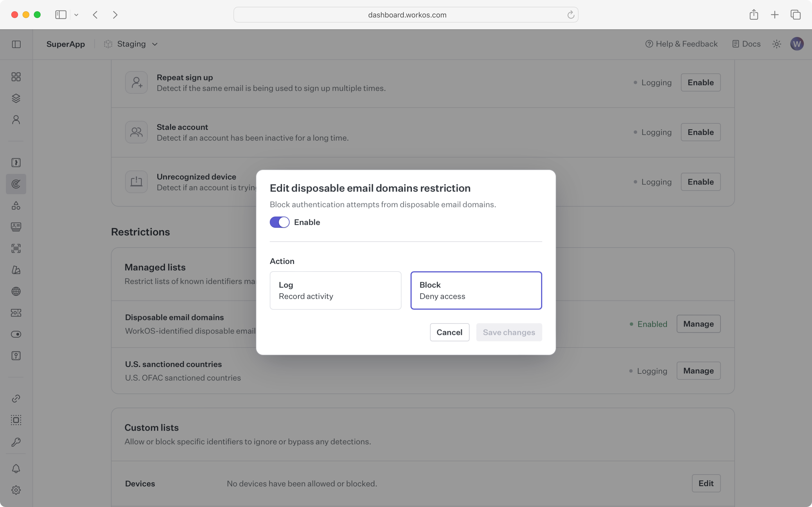Open Help & Feedback

tap(681, 44)
